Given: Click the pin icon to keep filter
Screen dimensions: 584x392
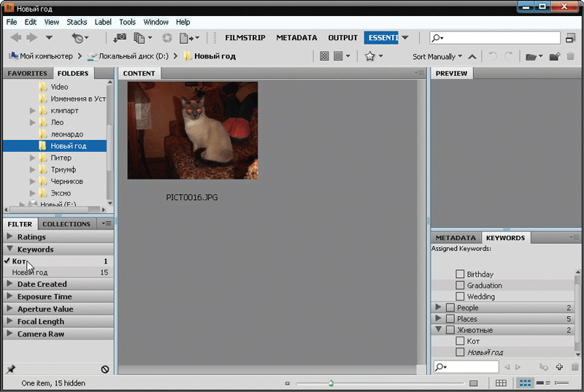Looking at the screenshot, I should (10, 369).
